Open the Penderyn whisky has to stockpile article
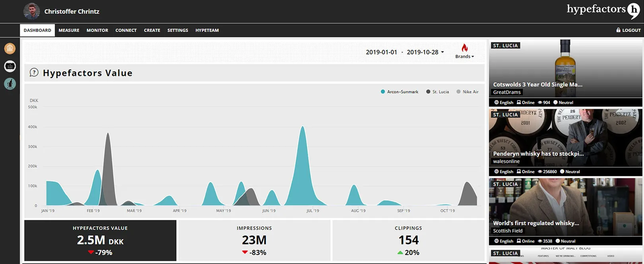The image size is (644, 264). pos(538,153)
